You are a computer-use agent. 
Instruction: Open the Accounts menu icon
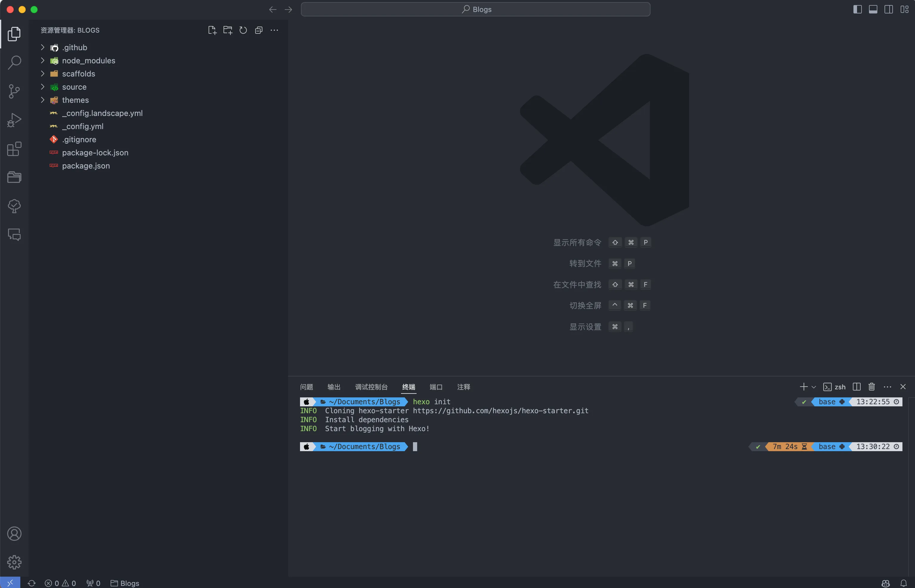pyautogui.click(x=14, y=533)
